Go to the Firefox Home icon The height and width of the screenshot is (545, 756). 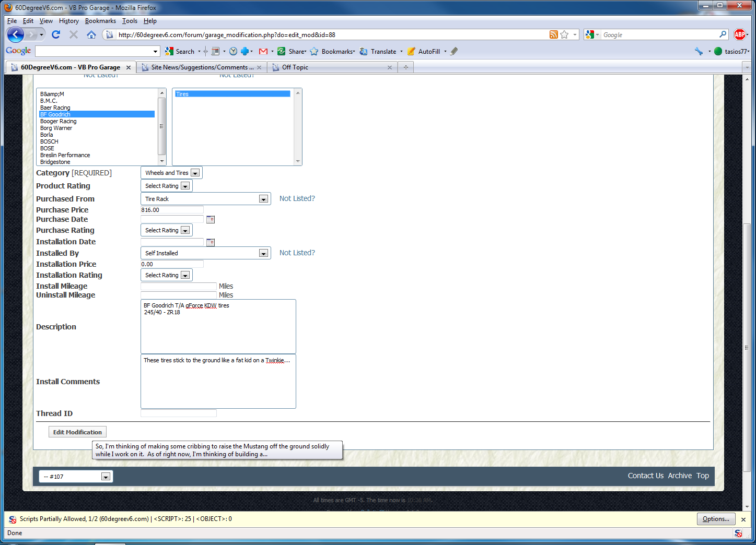(91, 35)
